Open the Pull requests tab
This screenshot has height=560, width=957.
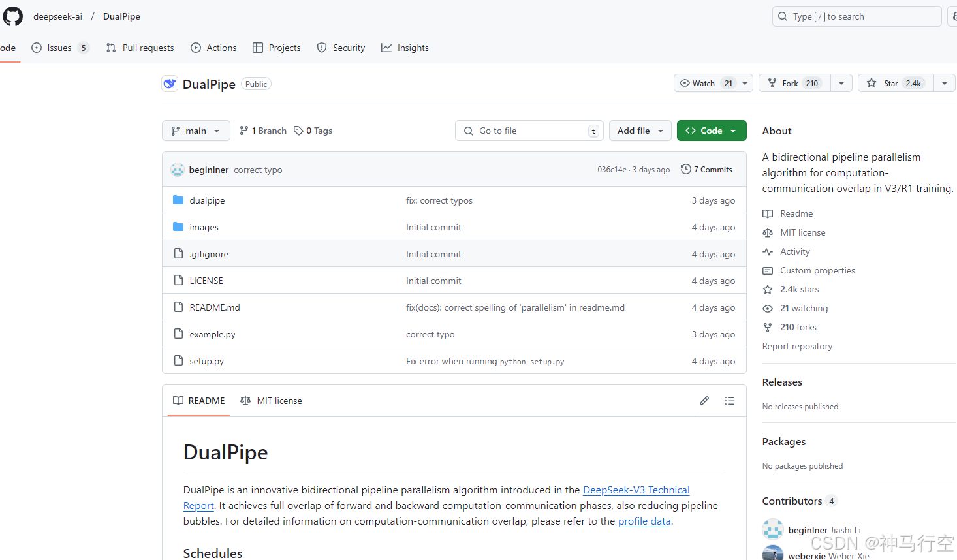coord(140,48)
